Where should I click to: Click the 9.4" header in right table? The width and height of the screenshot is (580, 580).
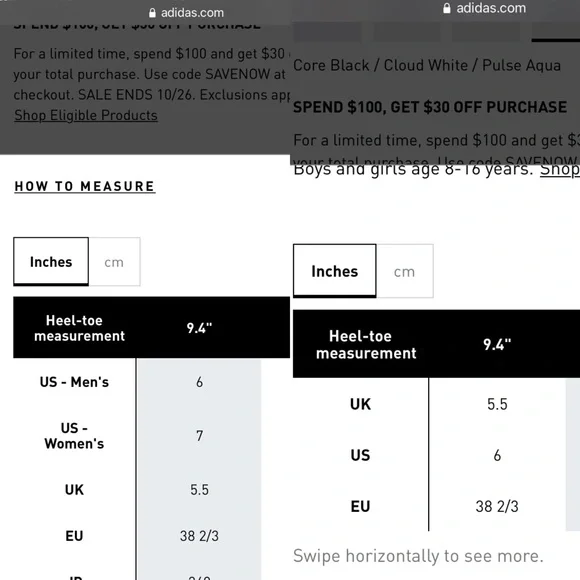497,344
